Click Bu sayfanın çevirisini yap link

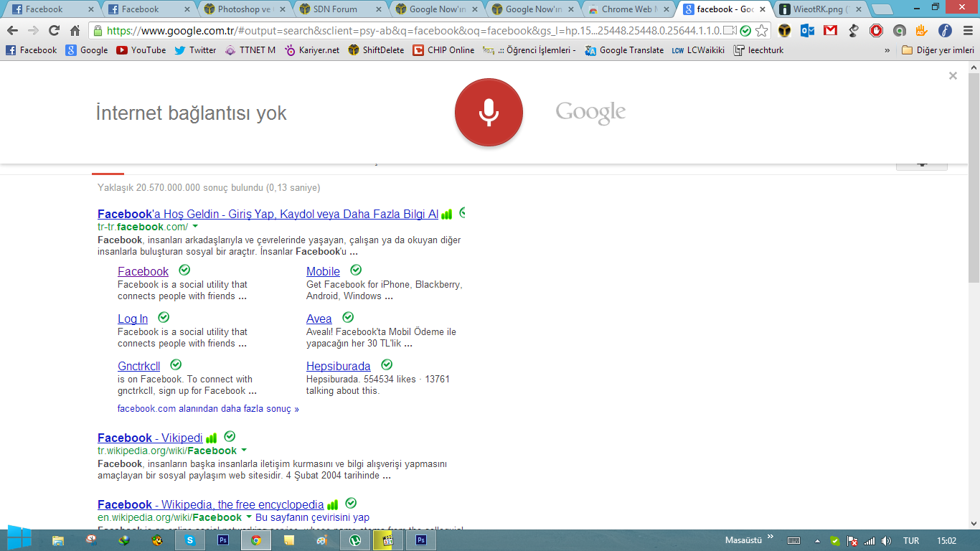(x=312, y=517)
